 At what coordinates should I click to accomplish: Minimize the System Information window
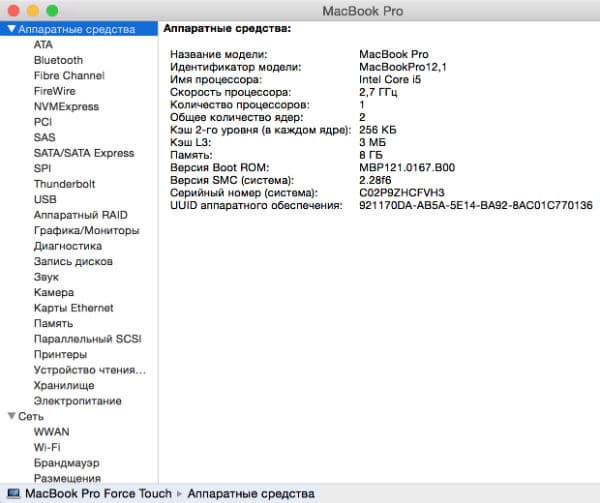point(33,10)
